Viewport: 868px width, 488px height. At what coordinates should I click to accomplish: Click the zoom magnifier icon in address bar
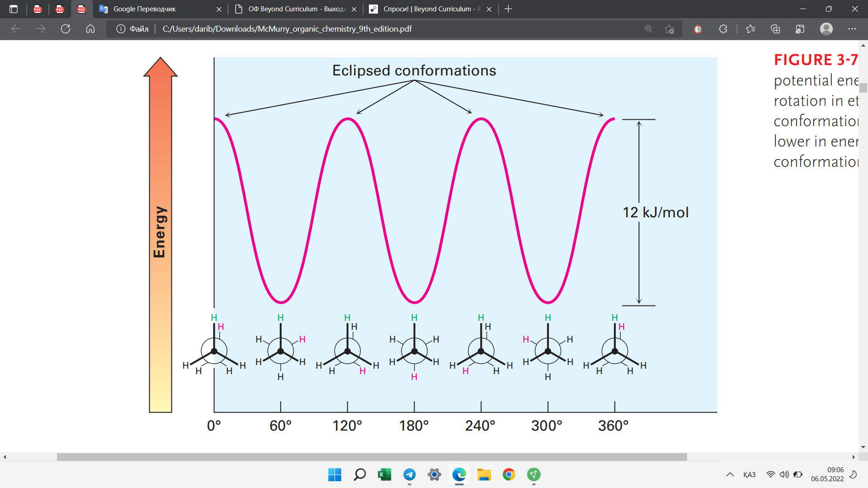point(648,29)
